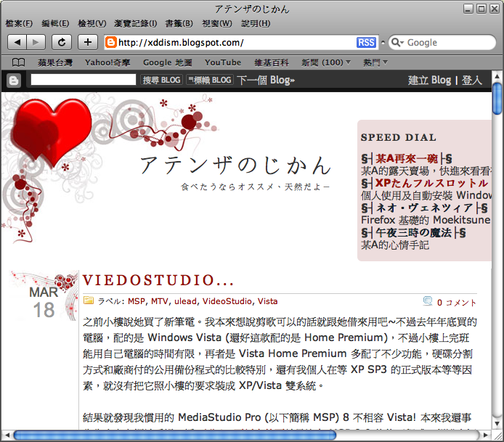Open the Google search magnifier dropdown
Viewport: 504px width, 442px height.
tap(398, 42)
